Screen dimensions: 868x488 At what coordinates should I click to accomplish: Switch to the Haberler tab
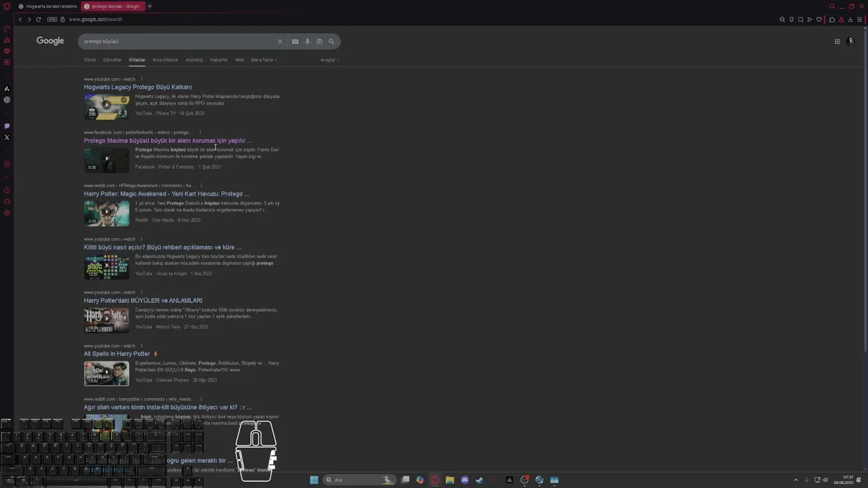[219, 60]
